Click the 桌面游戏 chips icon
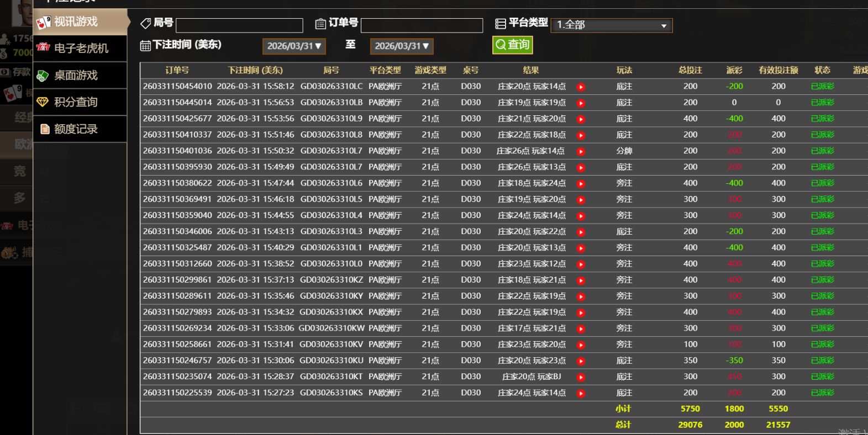This screenshot has height=435, width=868. pos(43,76)
